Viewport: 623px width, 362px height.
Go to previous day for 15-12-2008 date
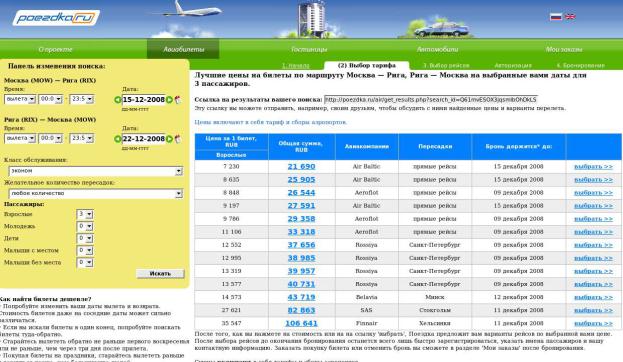pos(118,100)
